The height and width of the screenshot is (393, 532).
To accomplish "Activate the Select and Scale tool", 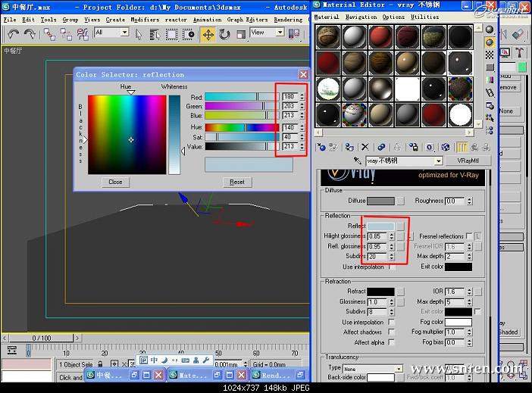I will 241,34.
